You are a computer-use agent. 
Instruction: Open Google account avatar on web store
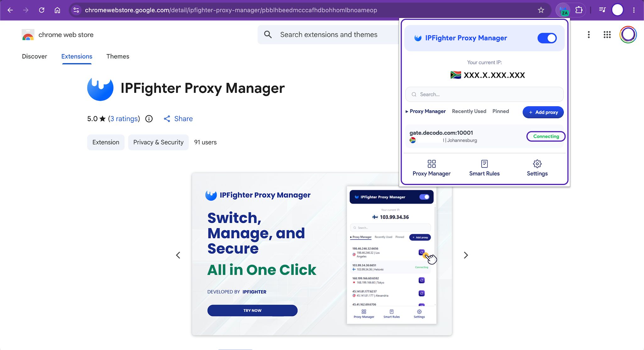point(628,35)
